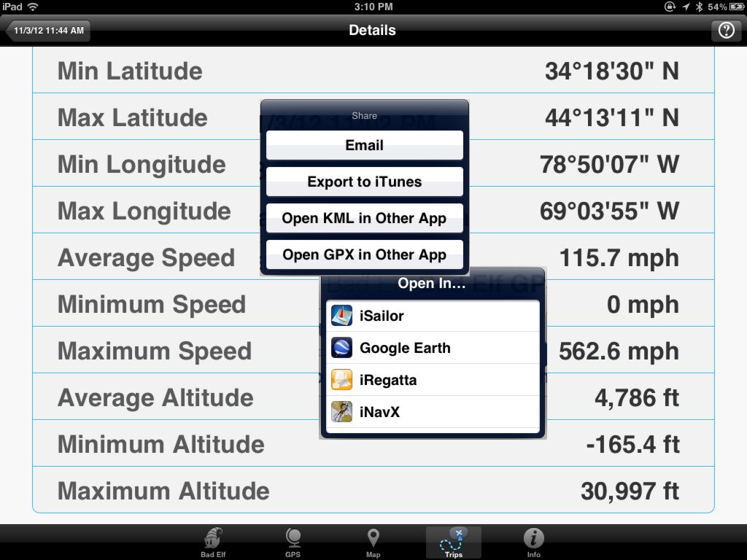Open file in iSailor
The width and height of the screenshot is (747, 560).
point(433,316)
